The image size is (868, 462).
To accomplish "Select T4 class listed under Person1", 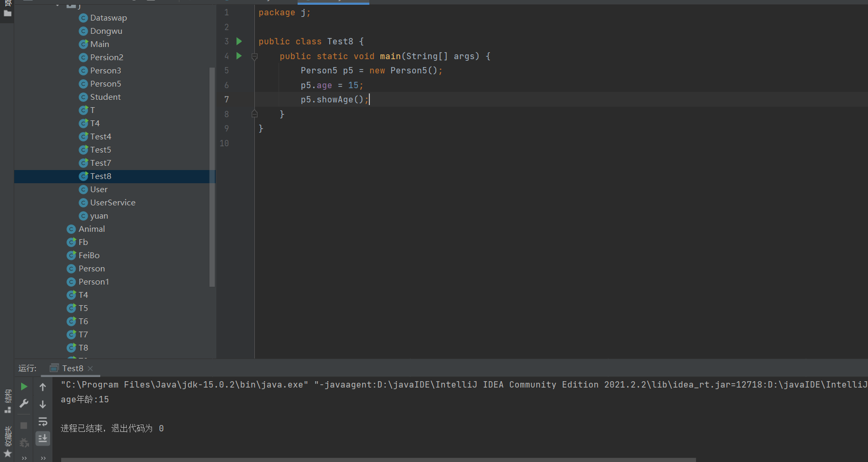I will pos(83,295).
